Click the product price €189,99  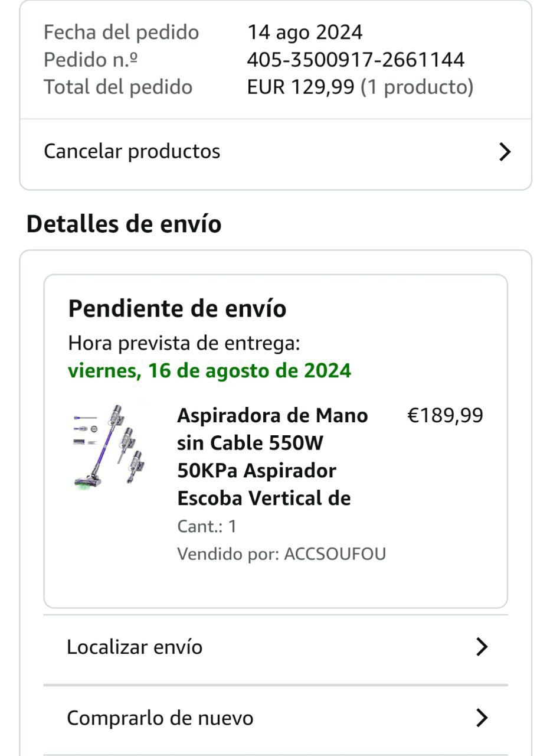pos(445,415)
